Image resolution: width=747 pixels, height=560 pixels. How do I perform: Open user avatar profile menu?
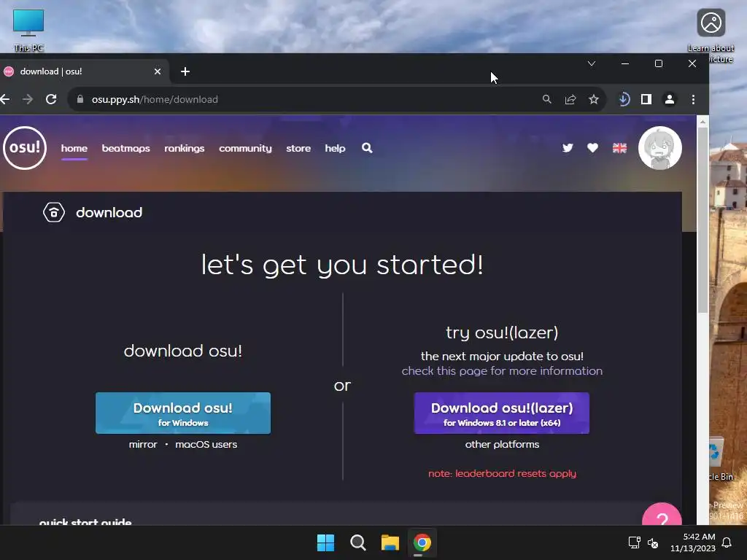pyautogui.click(x=659, y=148)
